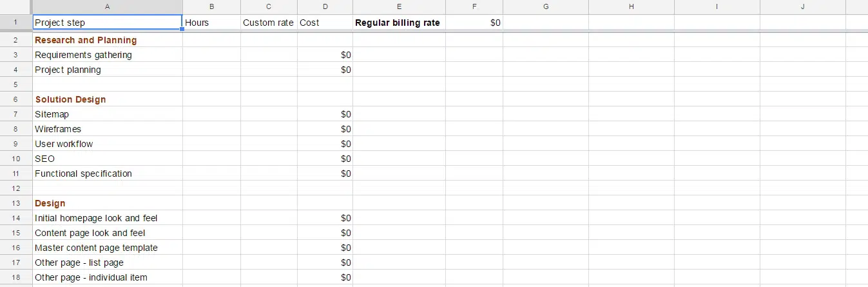Image resolution: width=868 pixels, height=287 pixels.
Task: Click the "Hours" header cell
Action: click(x=211, y=23)
